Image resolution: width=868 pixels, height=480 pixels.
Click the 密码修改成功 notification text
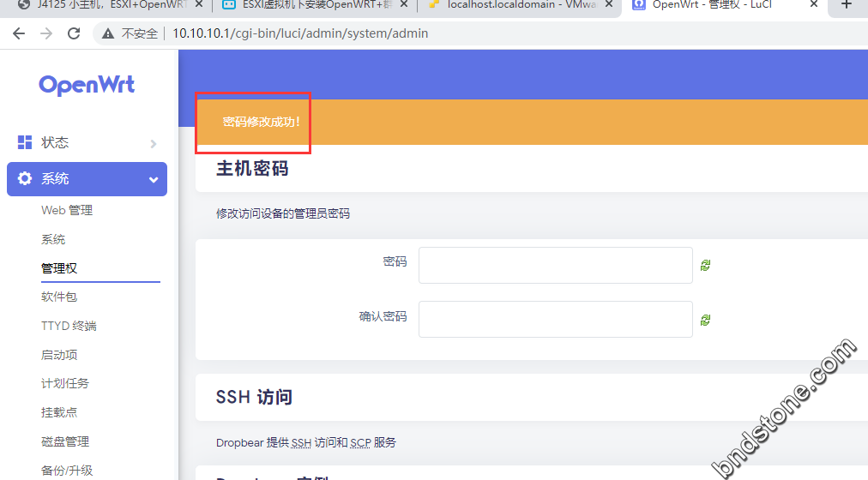point(262,122)
